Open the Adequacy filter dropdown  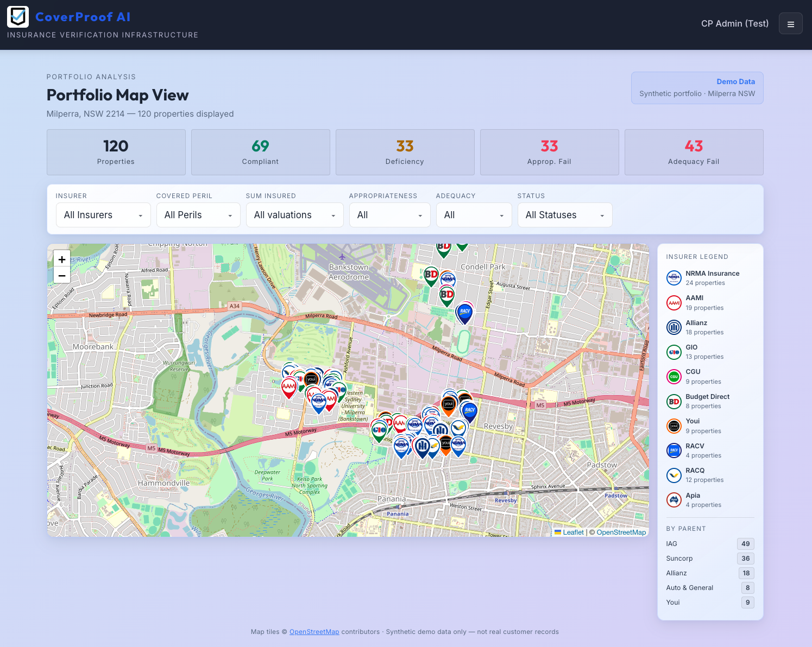pos(474,215)
